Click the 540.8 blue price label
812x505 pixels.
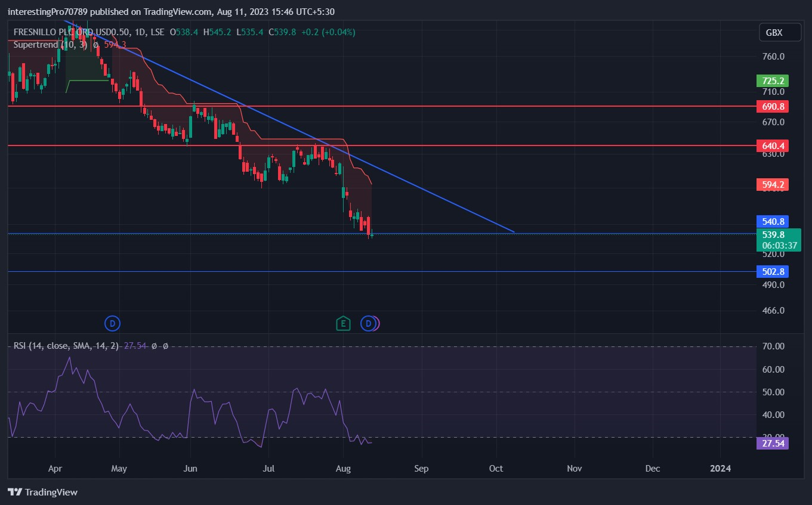(772, 221)
